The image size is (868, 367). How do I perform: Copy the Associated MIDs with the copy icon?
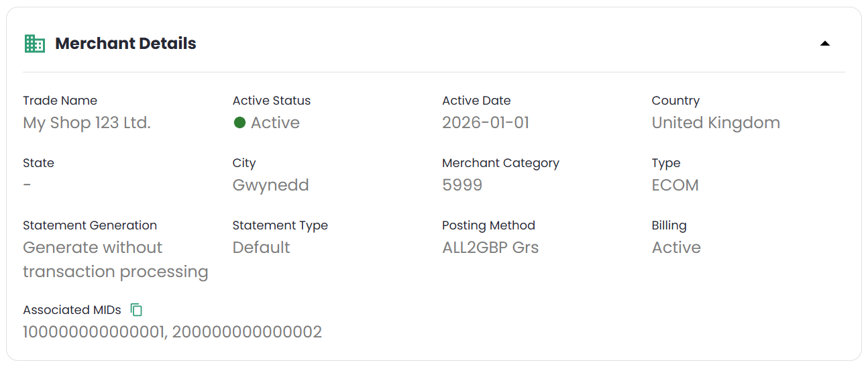(x=136, y=310)
